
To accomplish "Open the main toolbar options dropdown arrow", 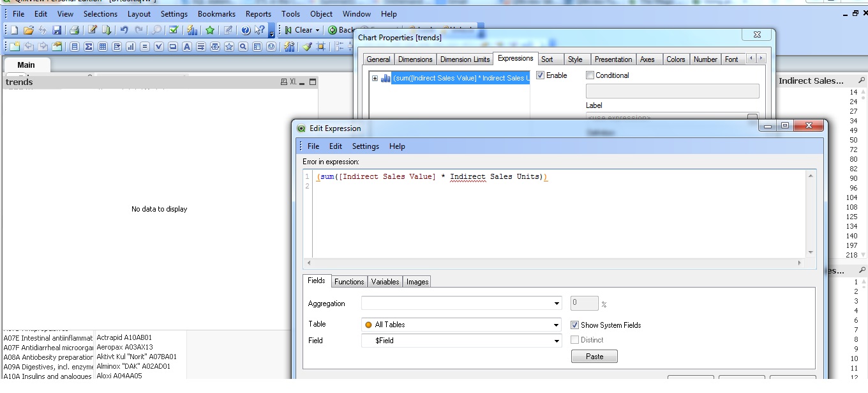I will click(272, 31).
